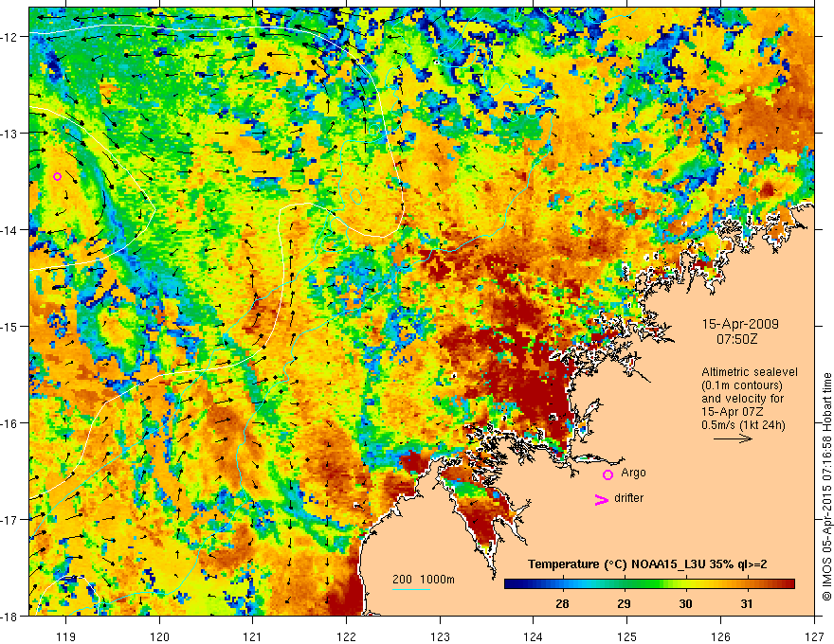This screenshot has width=834, height=644.
Task: Click the 'and velocity for' caption line
Action: coord(742,399)
